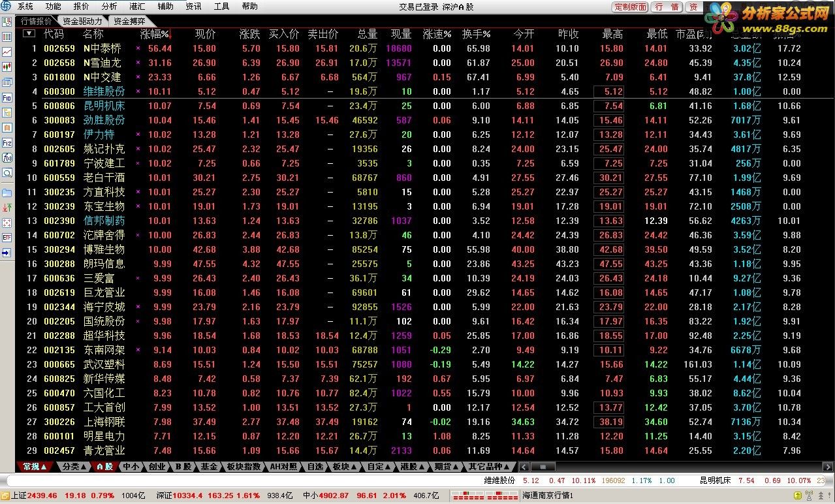Open the 功能 menu

click(54, 7)
